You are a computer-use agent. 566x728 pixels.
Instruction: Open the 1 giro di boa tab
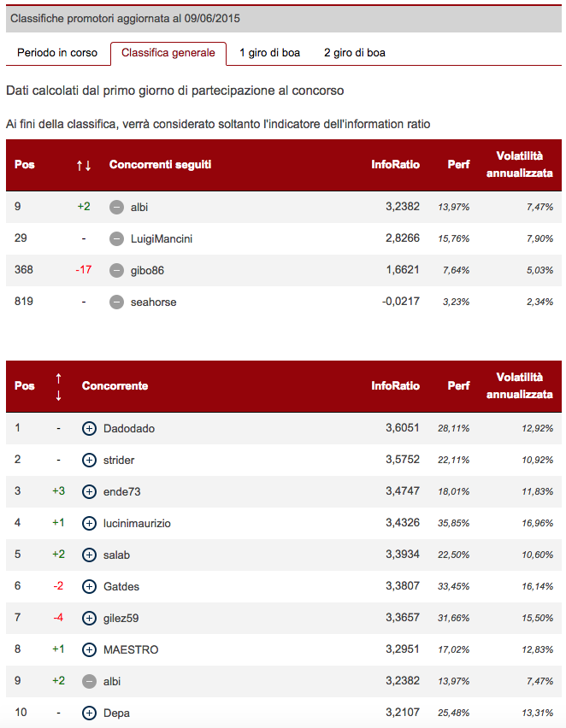269,53
